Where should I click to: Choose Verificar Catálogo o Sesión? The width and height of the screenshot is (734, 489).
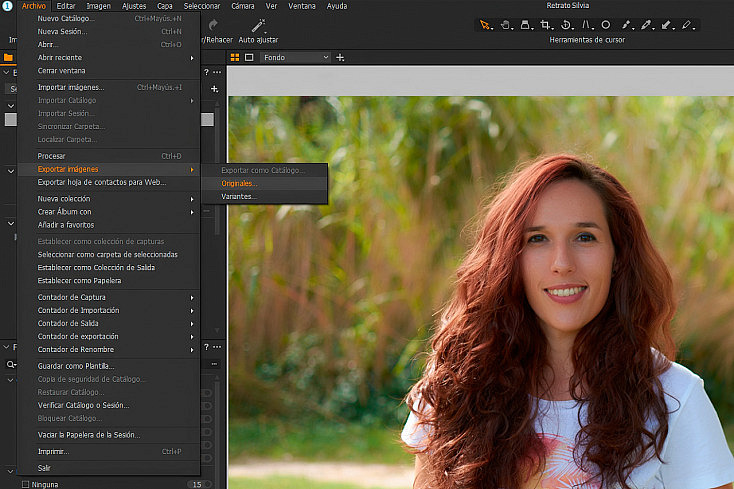[x=109, y=405]
